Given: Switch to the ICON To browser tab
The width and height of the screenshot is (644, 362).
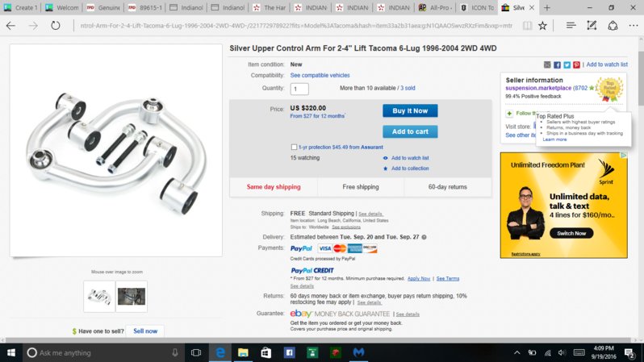Looking at the screenshot, I should [477, 7].
